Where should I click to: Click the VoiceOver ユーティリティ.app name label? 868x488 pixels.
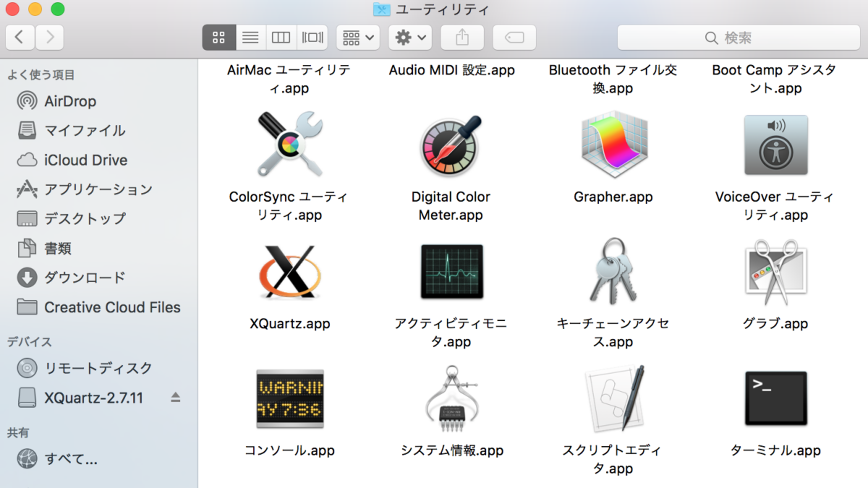point(775,205)
